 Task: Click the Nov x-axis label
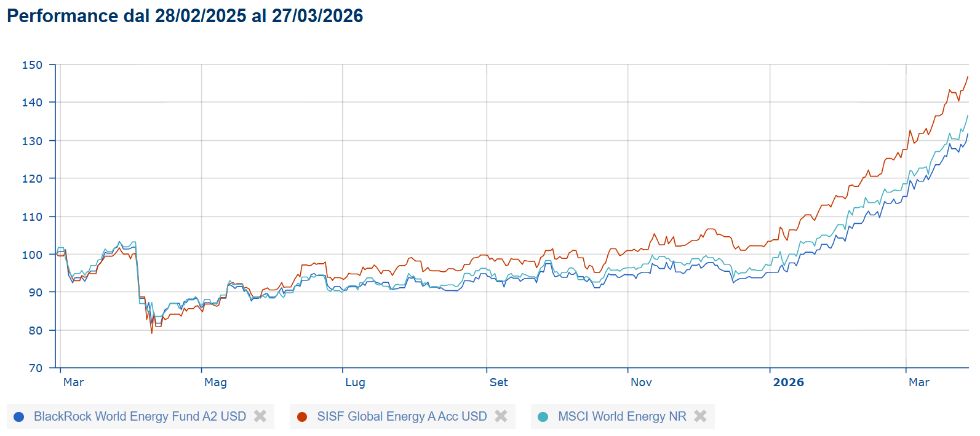[641, 382]
